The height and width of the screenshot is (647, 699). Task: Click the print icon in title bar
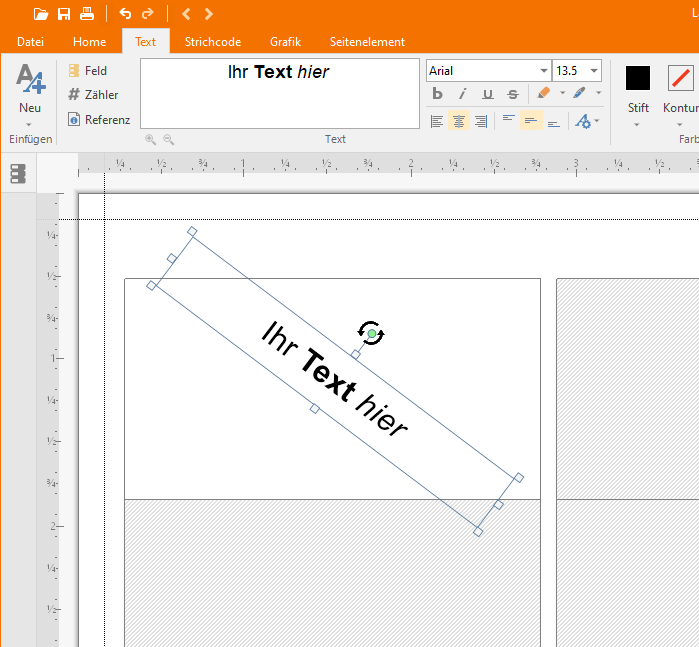[88, 14]
